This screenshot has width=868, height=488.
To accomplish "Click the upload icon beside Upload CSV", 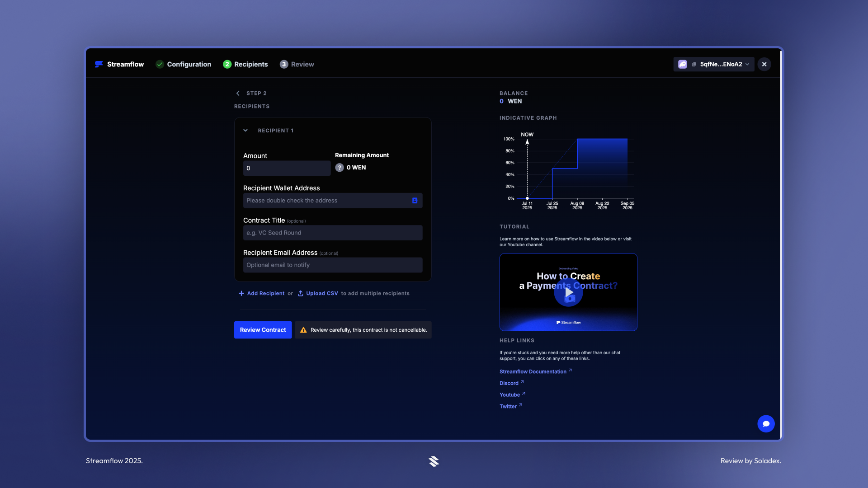I will click(300, 293).
